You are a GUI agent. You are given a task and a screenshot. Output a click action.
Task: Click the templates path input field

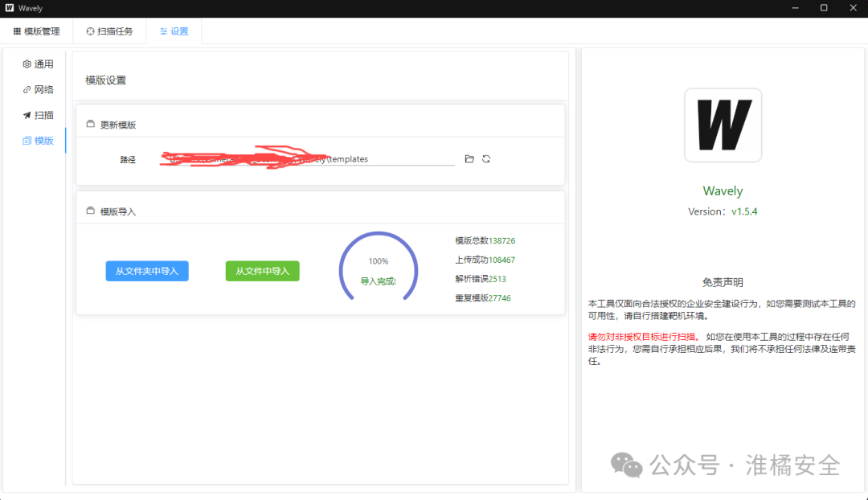[307, 159]
